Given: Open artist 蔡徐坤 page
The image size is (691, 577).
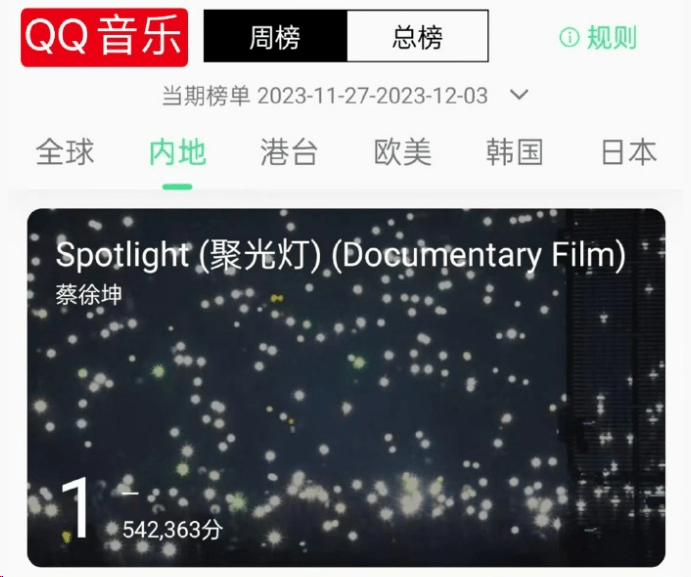Looking at the screenshot, I should click(89, 294).
